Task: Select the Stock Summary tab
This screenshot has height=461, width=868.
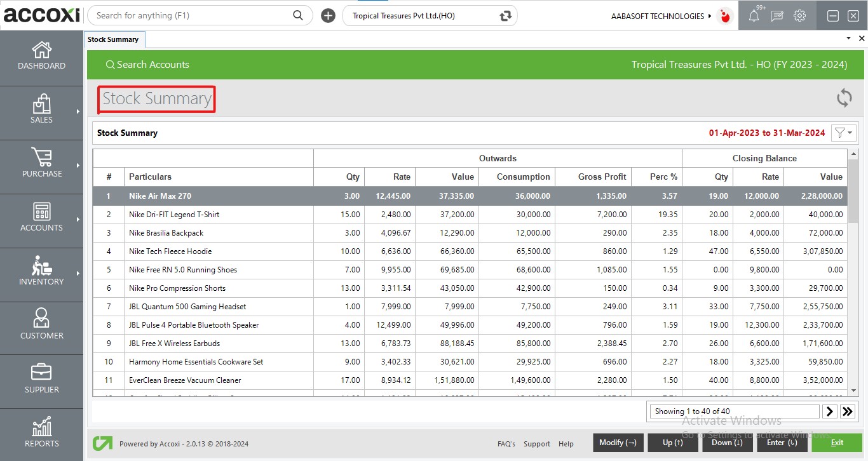Action: 114,39
